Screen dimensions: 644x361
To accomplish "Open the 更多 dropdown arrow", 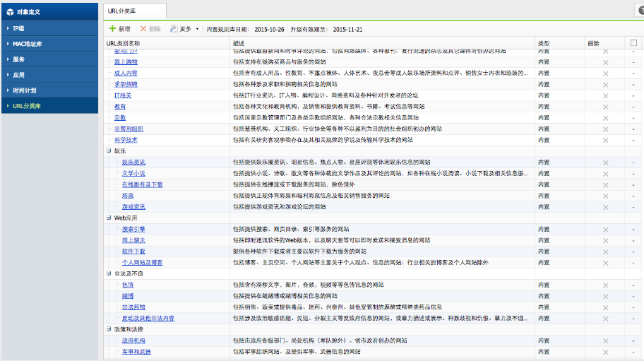I will pos(197,30).
